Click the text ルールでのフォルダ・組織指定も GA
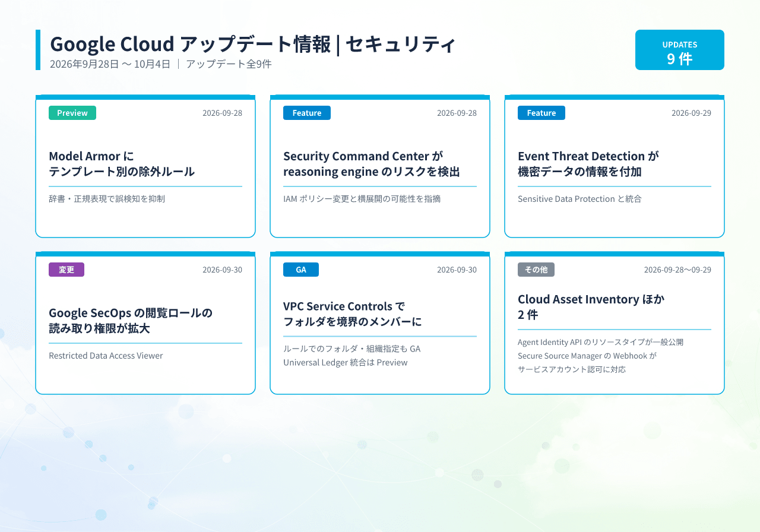Viewport: 760px width, 532px height. pyautogui.click(x=351, y=349)
